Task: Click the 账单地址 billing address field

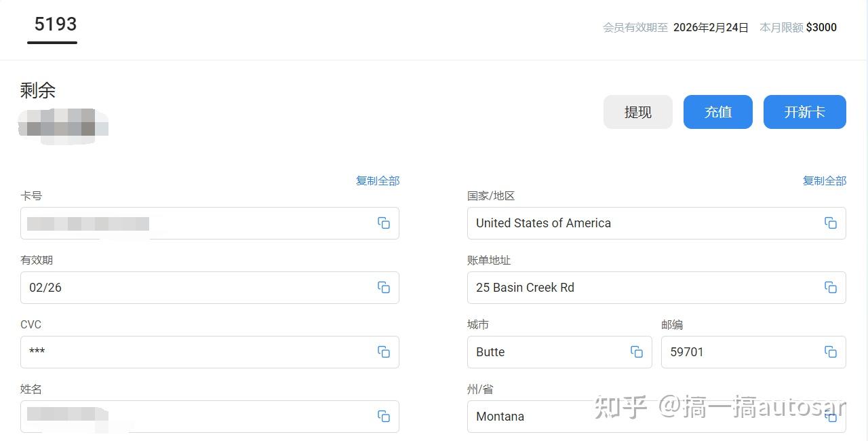Action: click(x=656, y=288)
